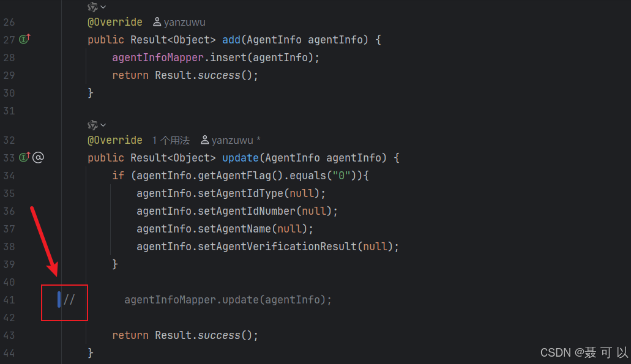Click the // comment marker on line 41
631x364 pixels.
[x=69, y=300]
